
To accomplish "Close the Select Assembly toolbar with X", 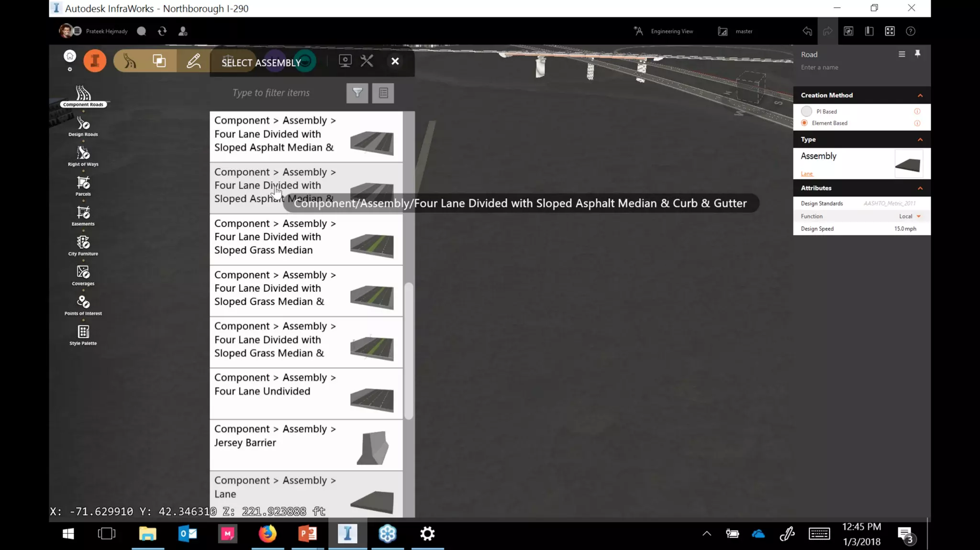I will pos(395,61).
